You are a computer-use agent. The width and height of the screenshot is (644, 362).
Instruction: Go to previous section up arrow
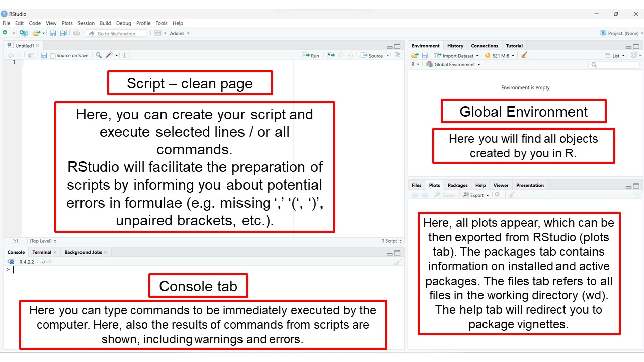[x=341, y=56]
